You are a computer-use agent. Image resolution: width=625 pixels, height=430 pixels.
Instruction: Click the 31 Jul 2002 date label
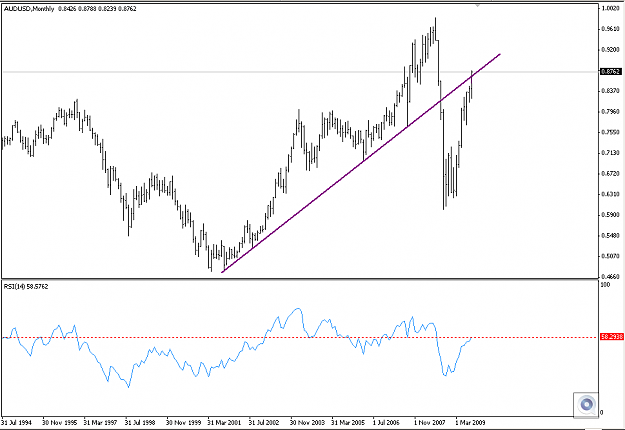click(x=263, y=422)
